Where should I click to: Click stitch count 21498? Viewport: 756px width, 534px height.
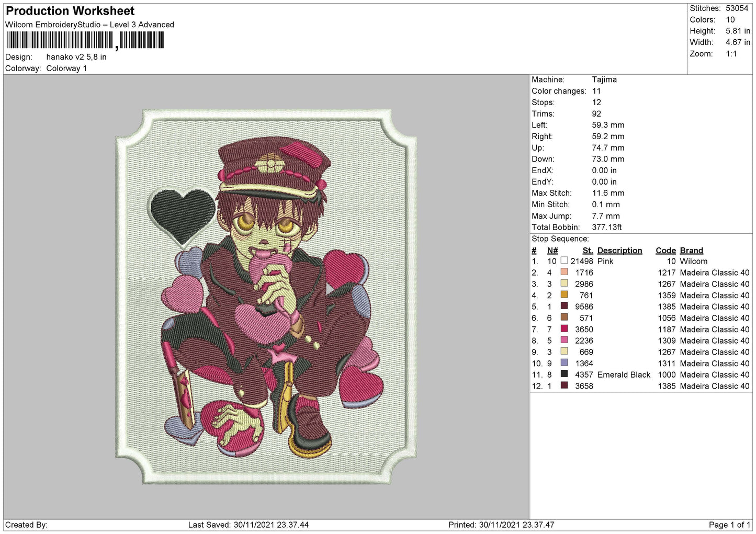(582, 261)
